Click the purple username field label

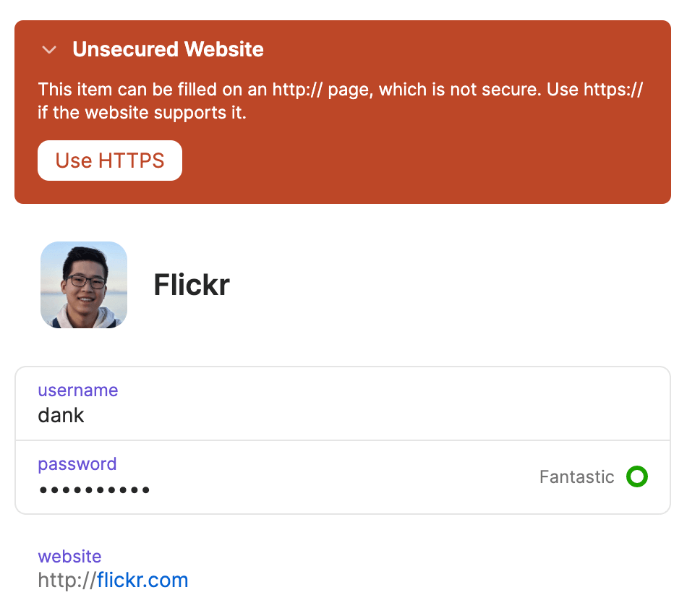point(78,390)
